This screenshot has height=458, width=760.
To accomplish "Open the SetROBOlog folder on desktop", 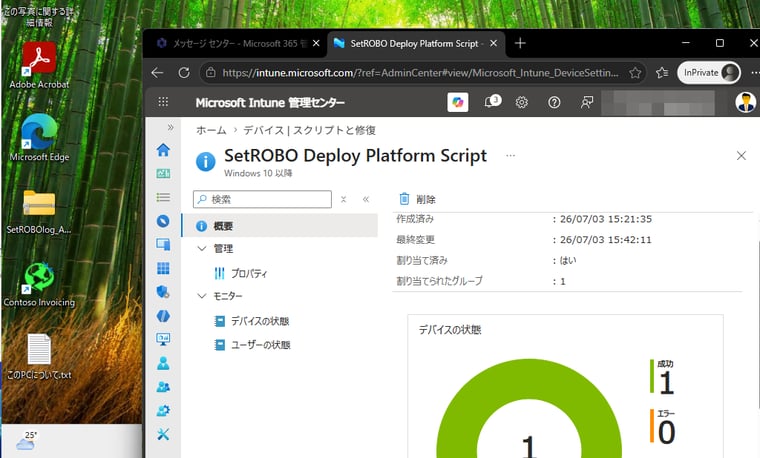I will (x=39, y=211).
